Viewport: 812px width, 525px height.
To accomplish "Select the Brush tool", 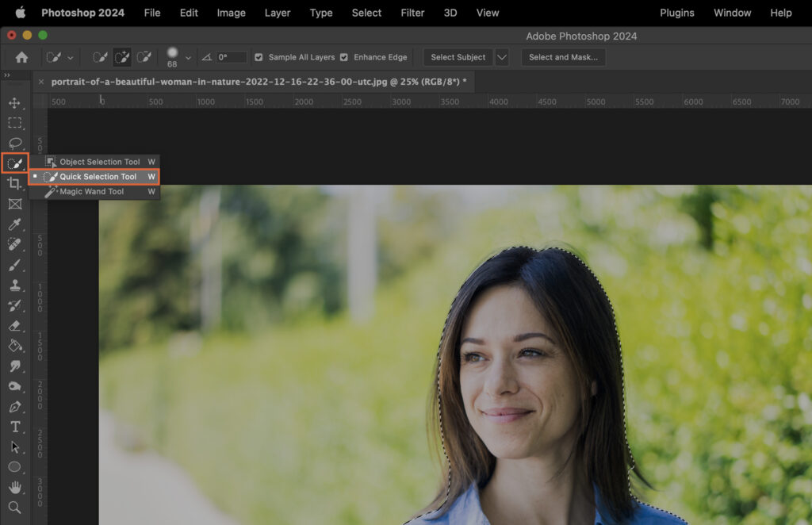I will tap(14, 265).
